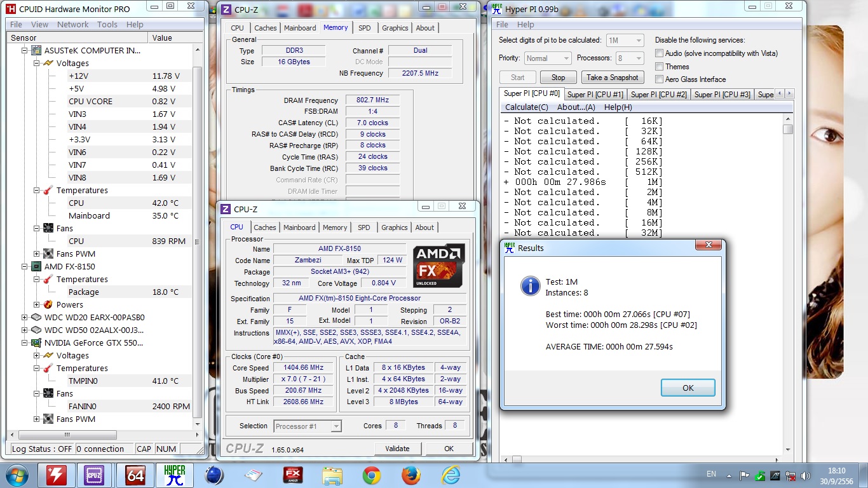This screenshot has height=488, width=868.
Task: Open the AIDA64 taskbar icon
Action: 135,475
